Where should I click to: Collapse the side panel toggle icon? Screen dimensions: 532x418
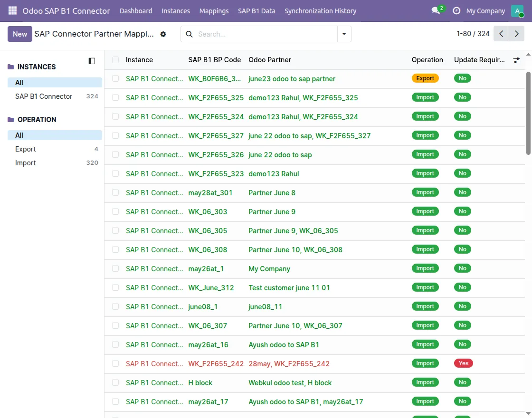click(92, 61)
